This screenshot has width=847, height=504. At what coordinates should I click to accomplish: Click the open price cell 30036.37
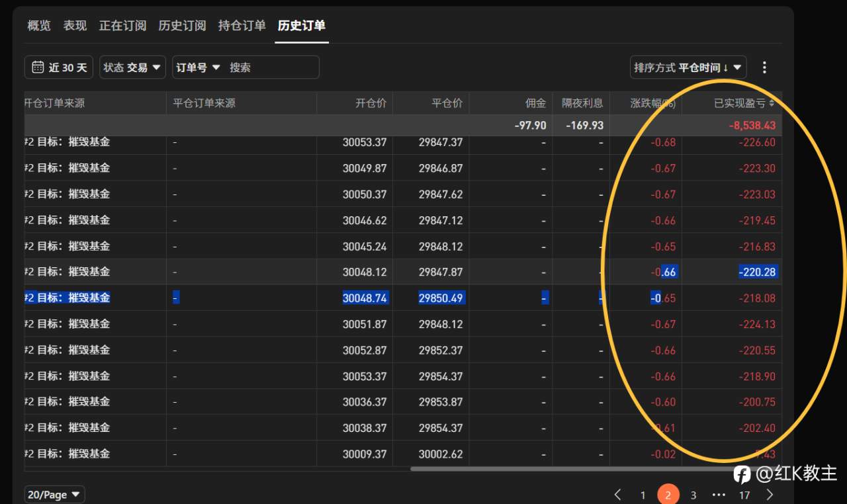pos(365,402)
